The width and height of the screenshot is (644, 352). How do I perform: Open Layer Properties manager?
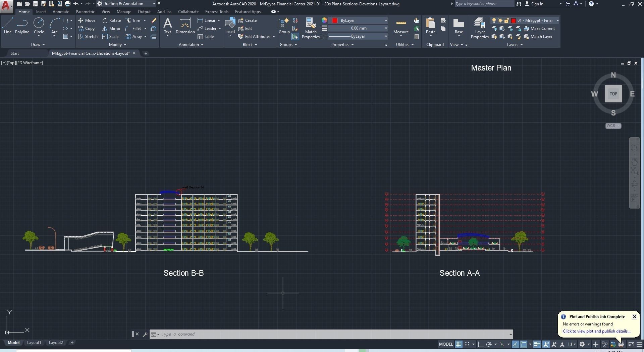[480, 29]
